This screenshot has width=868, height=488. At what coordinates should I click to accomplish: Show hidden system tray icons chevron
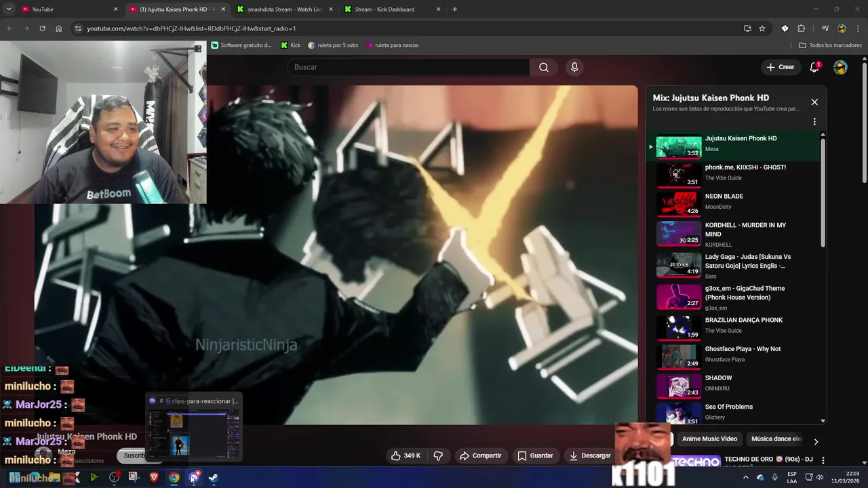tap(746, 477)
